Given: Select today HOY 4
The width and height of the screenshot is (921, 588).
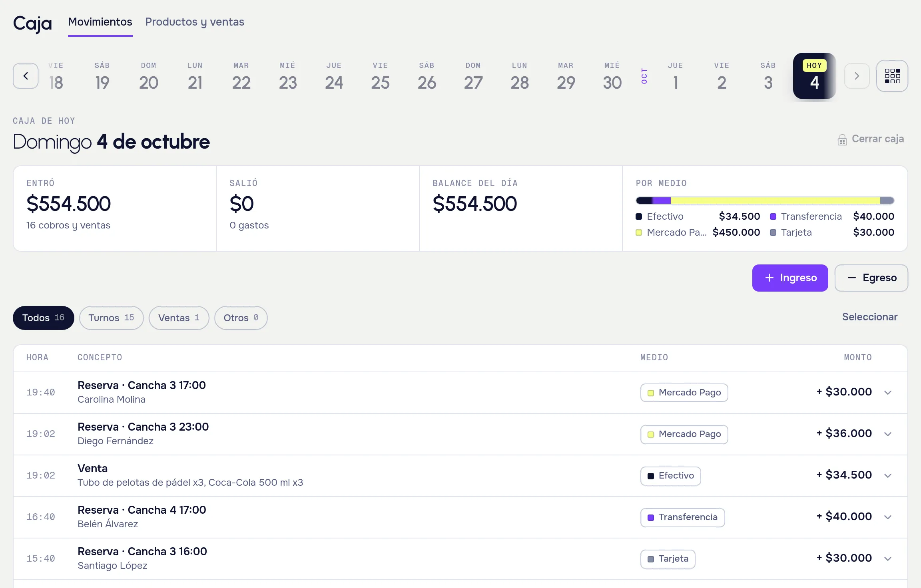Looking at the screenshot, I should point(814,76).
